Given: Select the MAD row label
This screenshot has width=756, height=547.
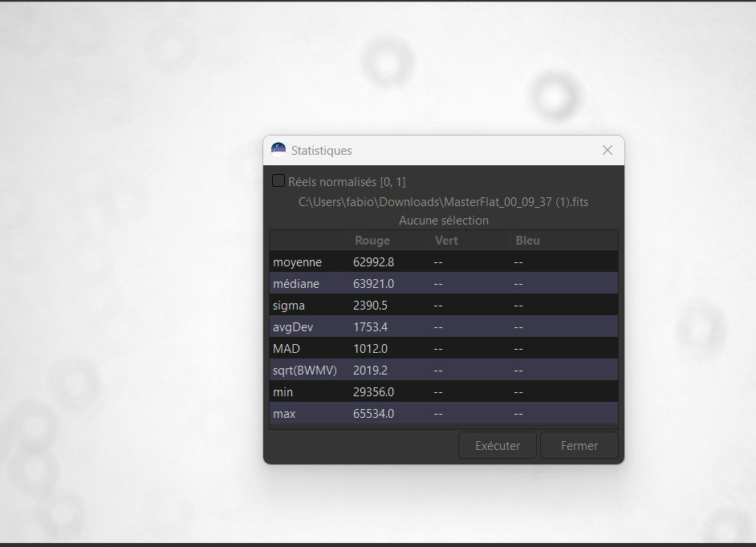Looking at the screenshot, I should 287,349.
